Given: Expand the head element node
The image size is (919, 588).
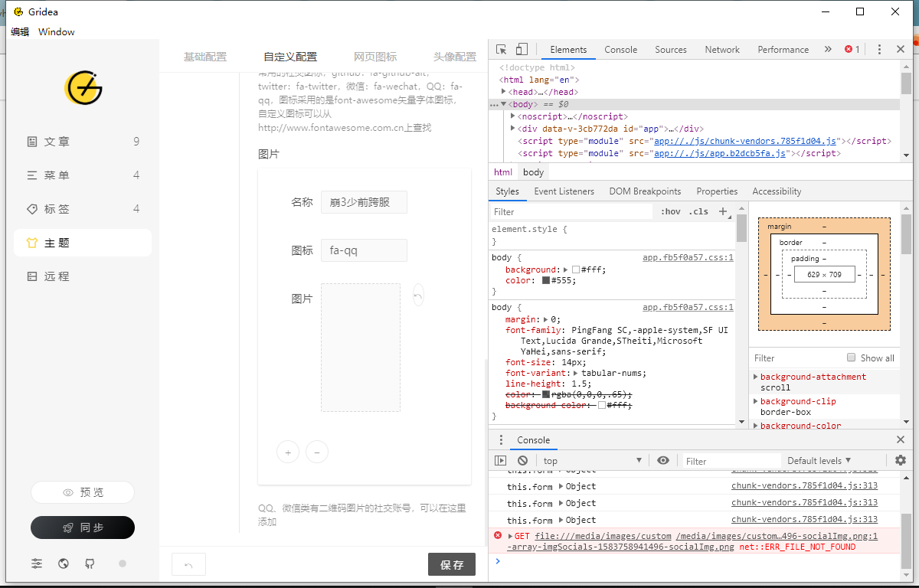Looking at the screenshot, I should 504,91.
